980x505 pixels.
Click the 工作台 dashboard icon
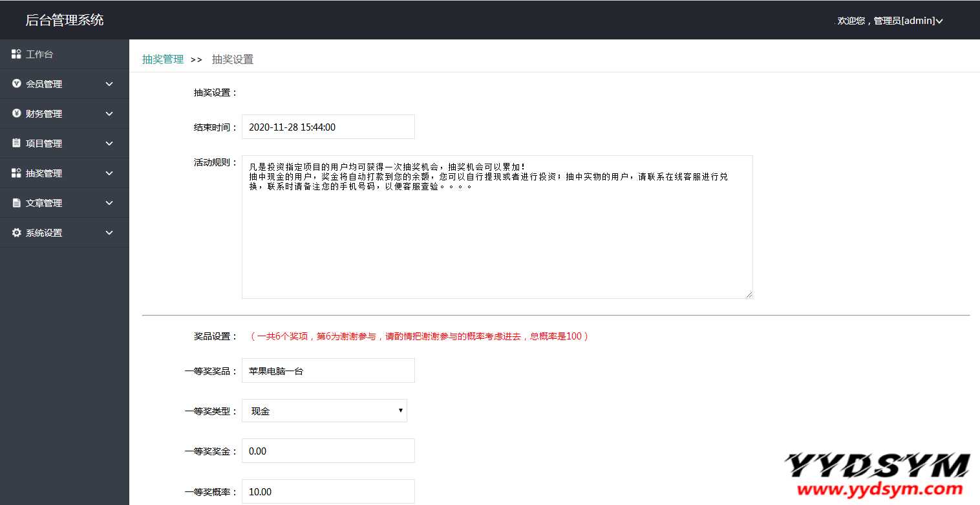[x=17, y=54]
